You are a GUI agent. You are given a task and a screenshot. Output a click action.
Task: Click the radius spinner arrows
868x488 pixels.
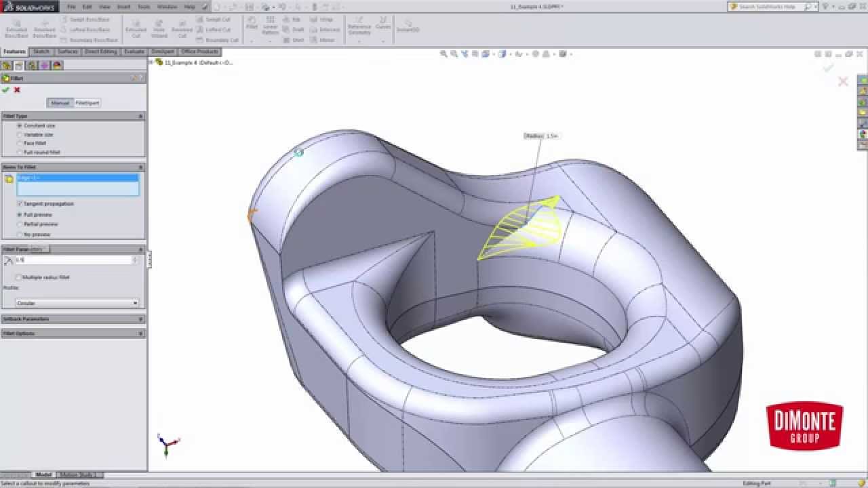click(x=136, y=260)
